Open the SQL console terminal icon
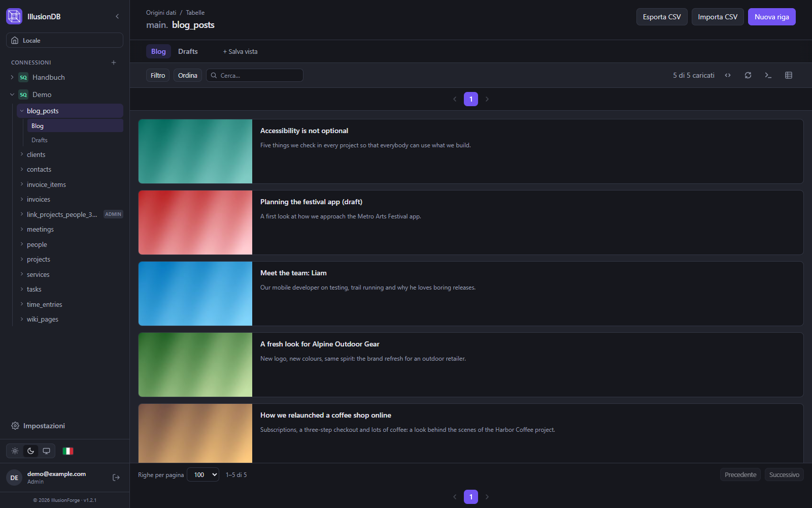 coord(768,75)
